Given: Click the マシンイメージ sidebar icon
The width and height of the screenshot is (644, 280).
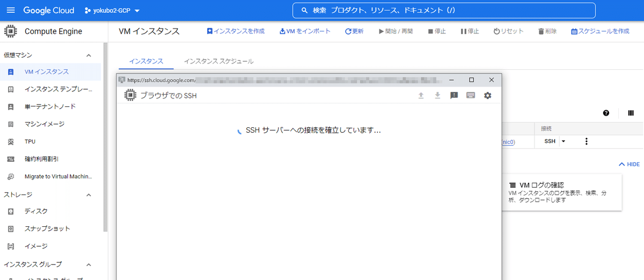Looking at the screenshot, I should (11, 124).
